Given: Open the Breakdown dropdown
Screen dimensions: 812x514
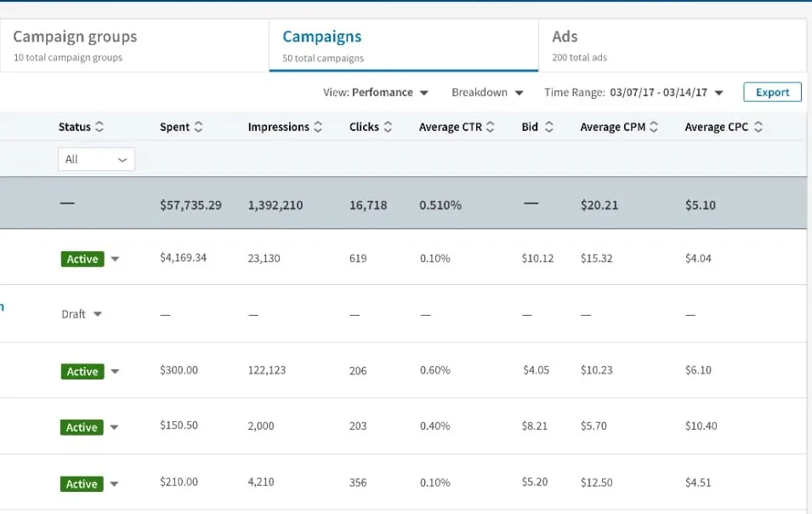Looking at the screenshot, I should point(487,93).
